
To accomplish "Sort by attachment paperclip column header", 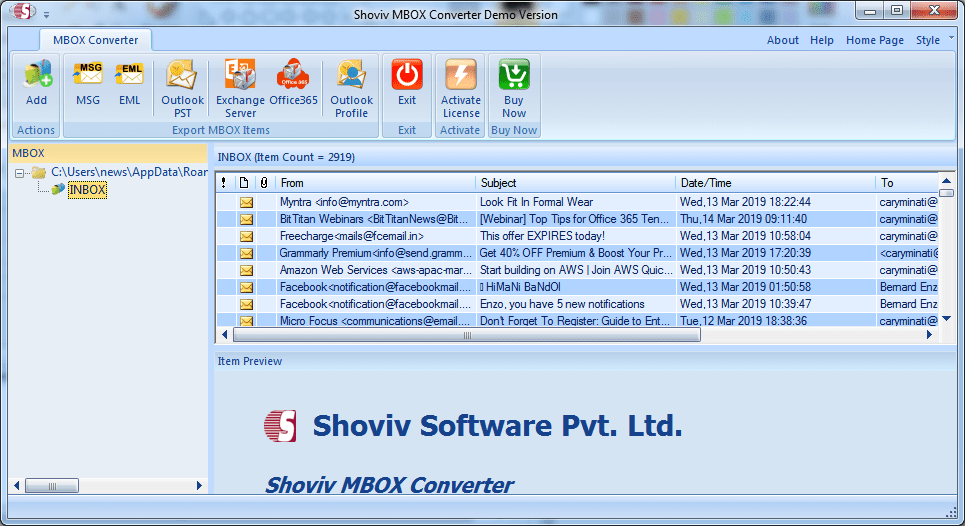I will [264, 183].
